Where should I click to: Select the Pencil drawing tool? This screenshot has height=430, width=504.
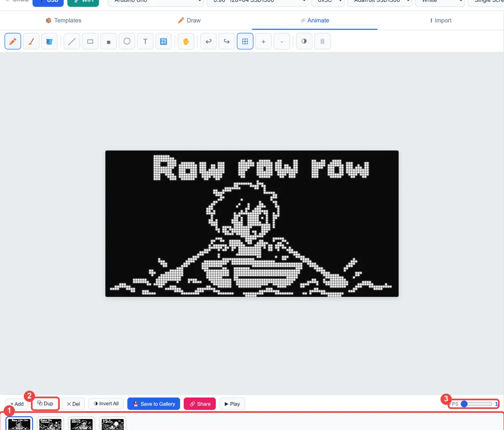[x=13, y=42]
